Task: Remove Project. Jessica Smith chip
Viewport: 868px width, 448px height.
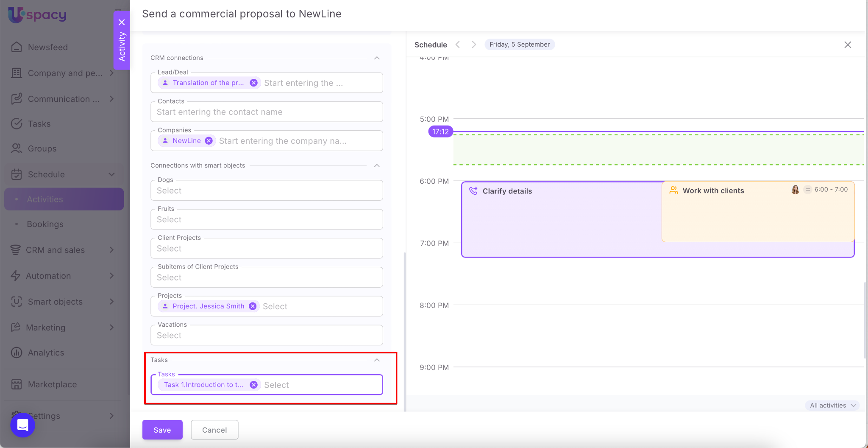Action: 253,306
